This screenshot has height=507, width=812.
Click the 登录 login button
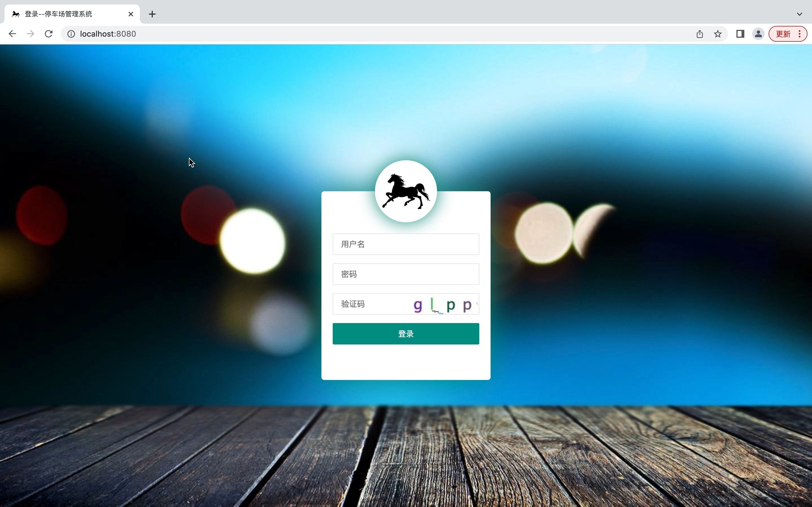(406, 333)
